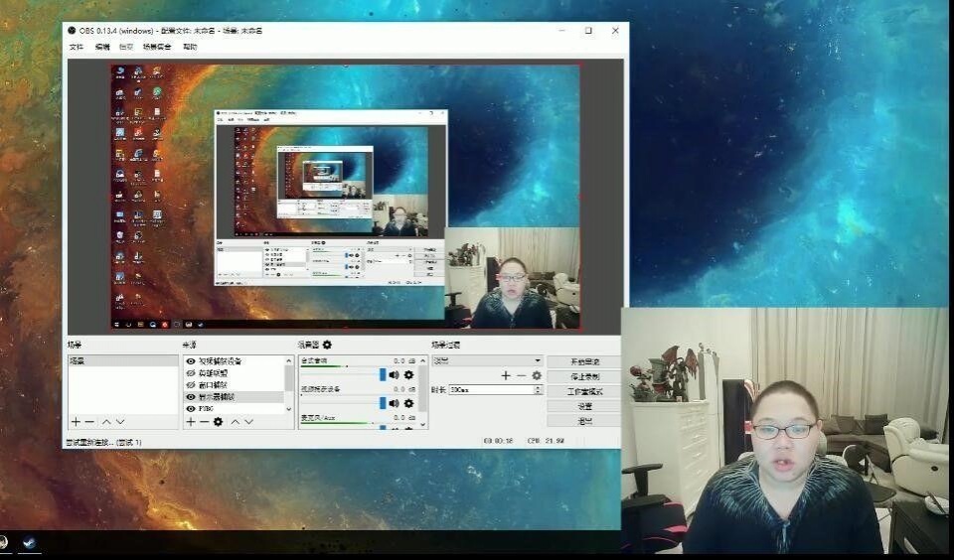Open mixer settings gear beside 混音器 header
Viewport: 954px width, 560px height.
click(x=327, y=345)
